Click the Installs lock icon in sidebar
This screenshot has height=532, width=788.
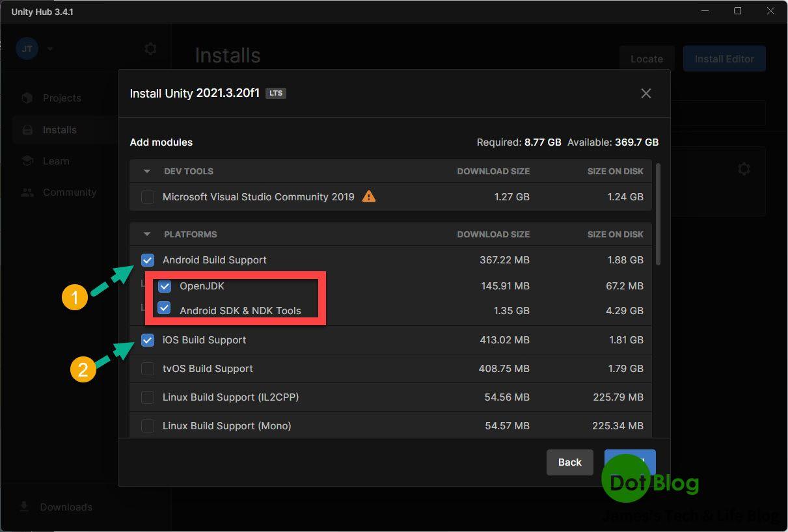(27, 130)
